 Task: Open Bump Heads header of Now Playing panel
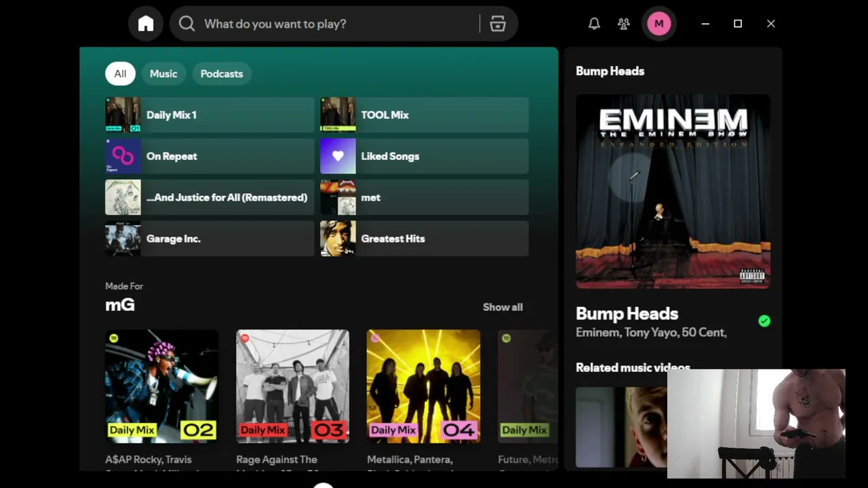(610, 71)
